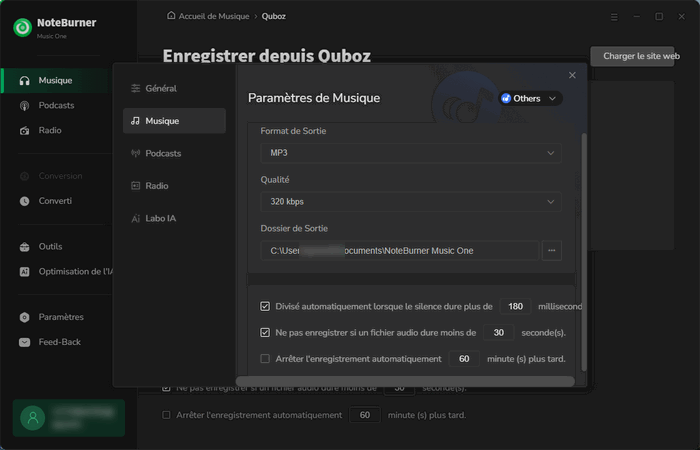Click the Labo IA icon
700x450 pixels.
[135, 218]
